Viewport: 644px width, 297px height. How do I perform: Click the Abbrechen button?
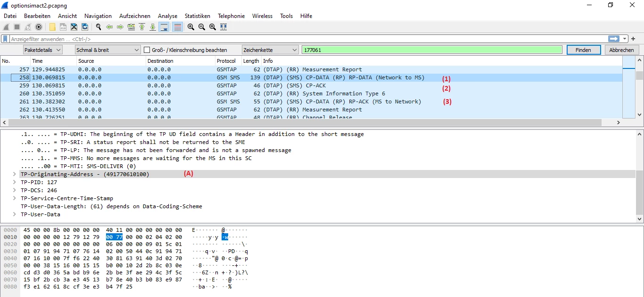[621, 50]
